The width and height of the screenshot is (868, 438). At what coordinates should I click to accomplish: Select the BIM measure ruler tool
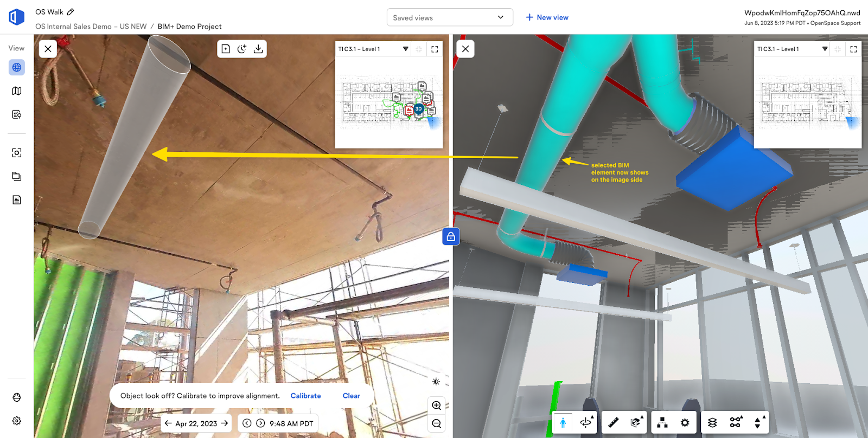click(x=614, y=423)
